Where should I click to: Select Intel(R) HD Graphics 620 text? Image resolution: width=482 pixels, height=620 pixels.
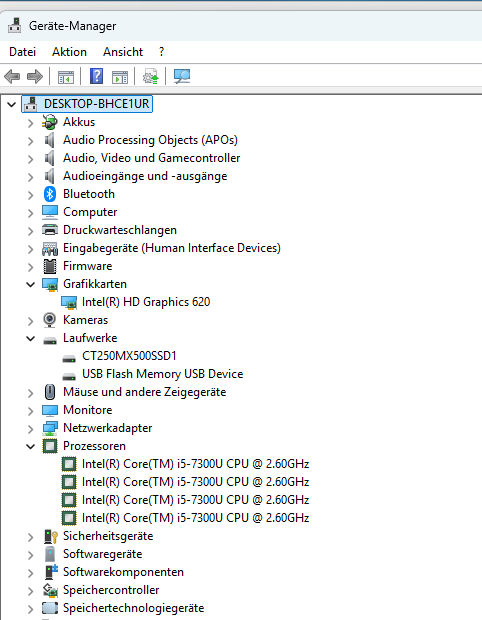146,302
